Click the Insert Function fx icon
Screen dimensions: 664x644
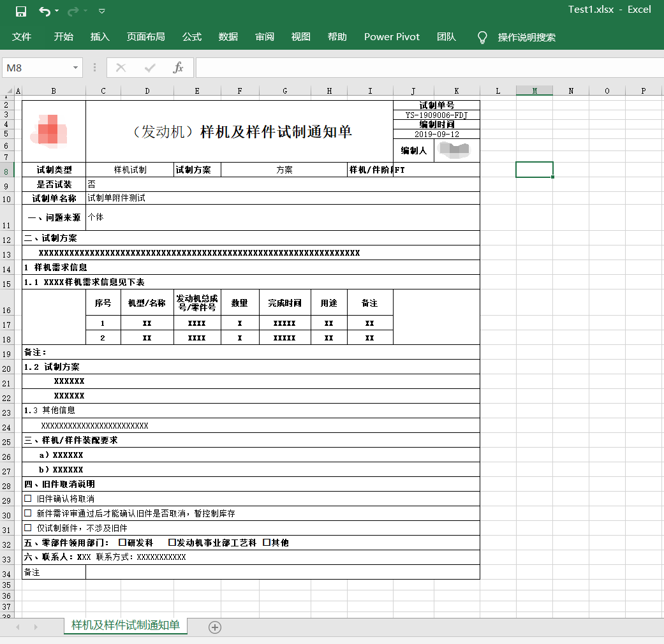click(179, 68)
